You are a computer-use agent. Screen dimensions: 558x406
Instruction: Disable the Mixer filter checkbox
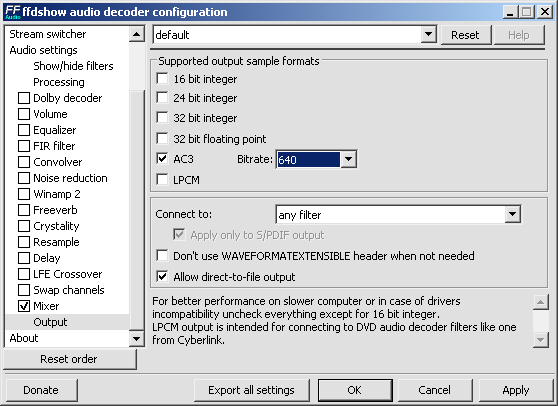(24, 306)
